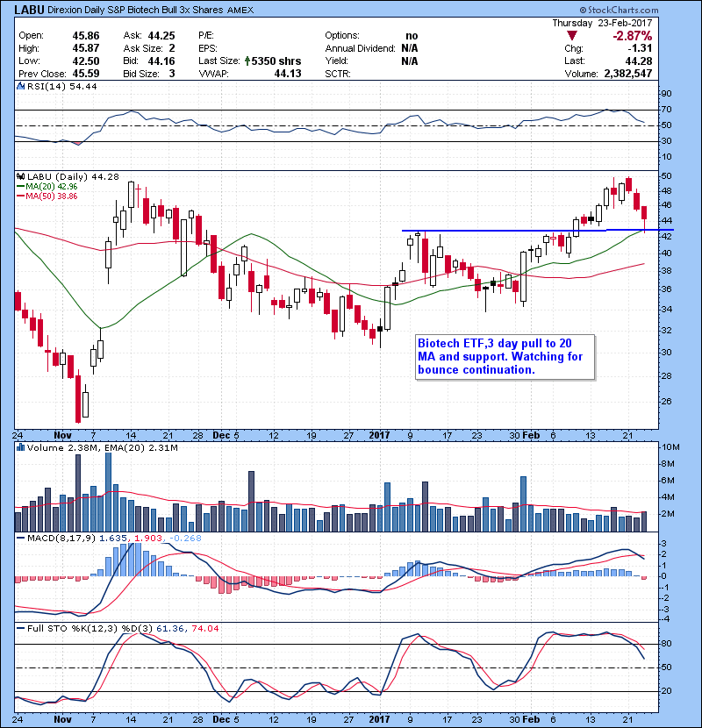Click the Open value 45.86
Viewport: 702px width, 728px height.
click(x=86, y=35)
